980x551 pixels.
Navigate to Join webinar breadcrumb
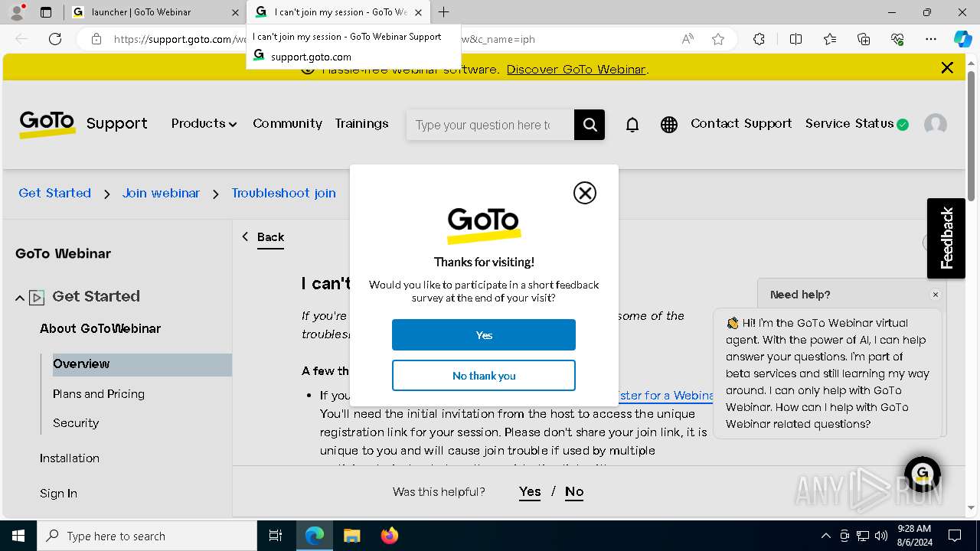[161, 193]
